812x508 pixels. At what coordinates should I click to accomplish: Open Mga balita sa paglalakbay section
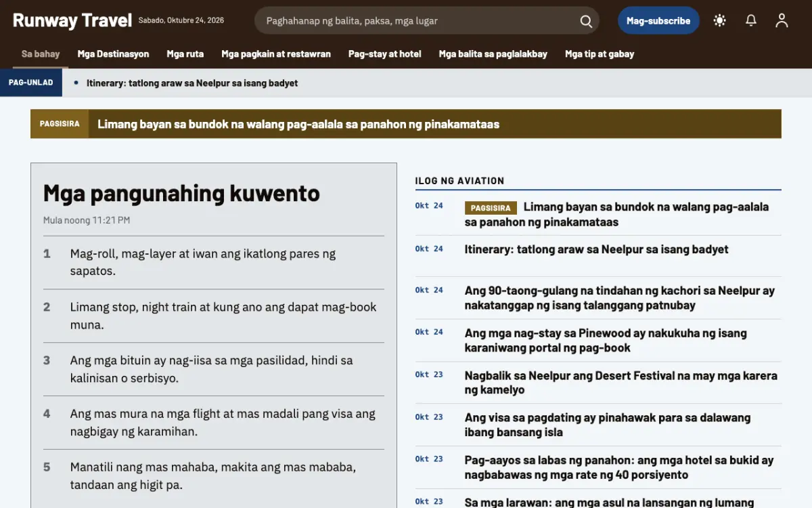click(493, 54)
